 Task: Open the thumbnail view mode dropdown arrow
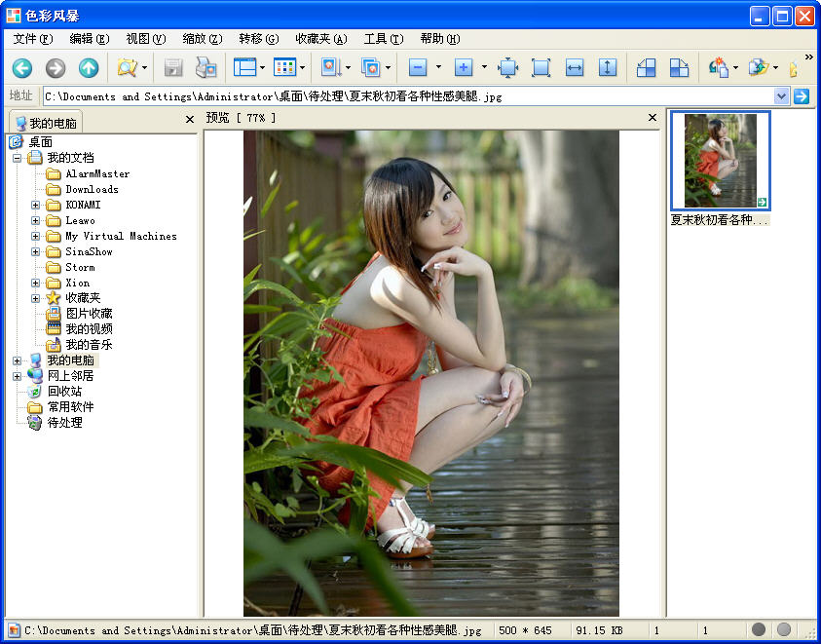click(303, 68)
